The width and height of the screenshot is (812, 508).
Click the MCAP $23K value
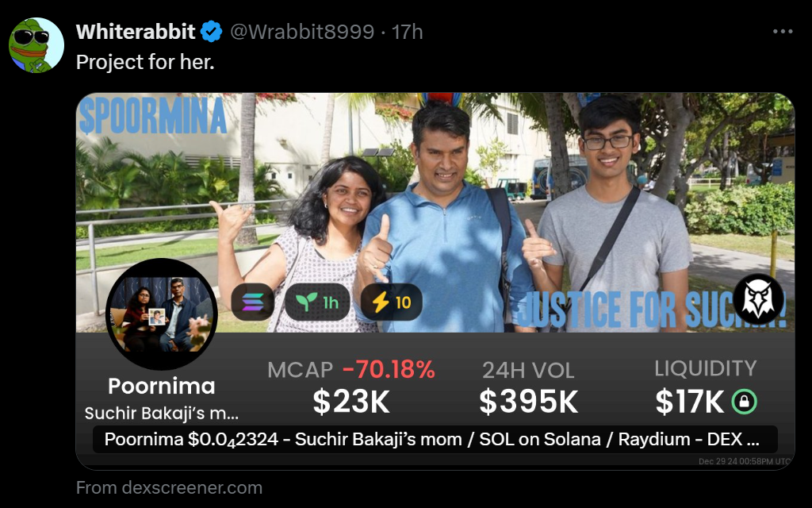coord(351,402)
